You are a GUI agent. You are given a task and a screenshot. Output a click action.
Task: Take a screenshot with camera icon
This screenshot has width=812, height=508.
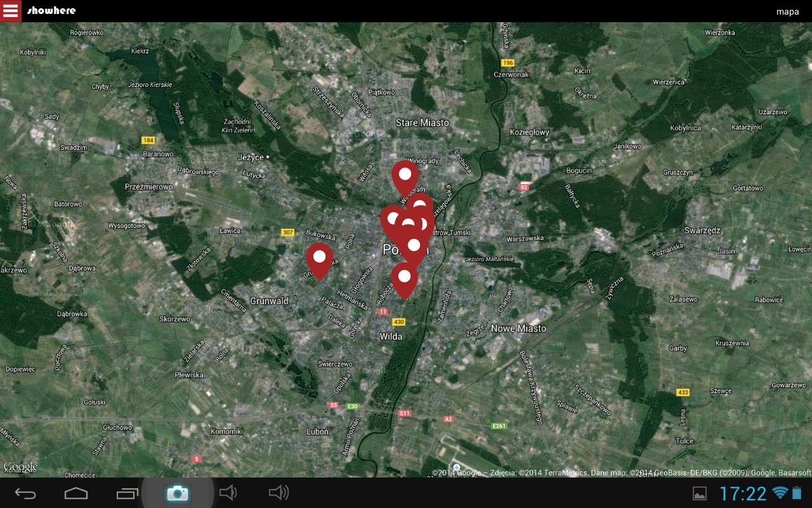[178, 493]
